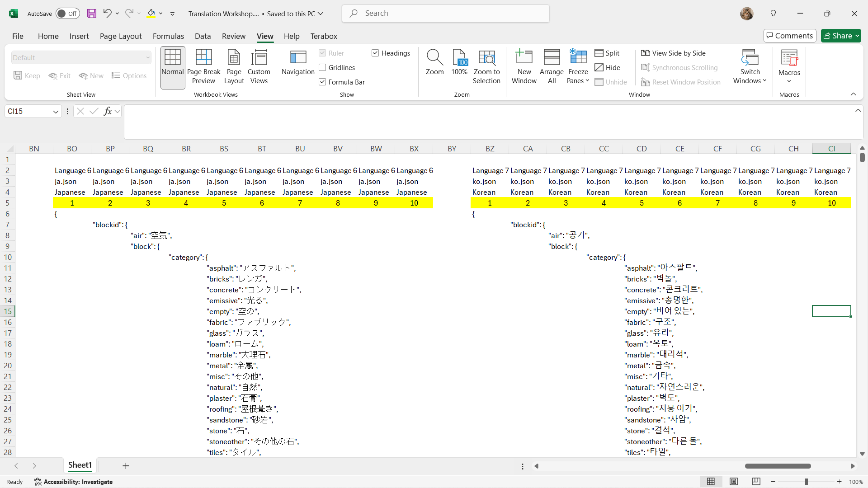Toggle the AutoSave switch
Screen dimensions: 868x488
point(68,14)
